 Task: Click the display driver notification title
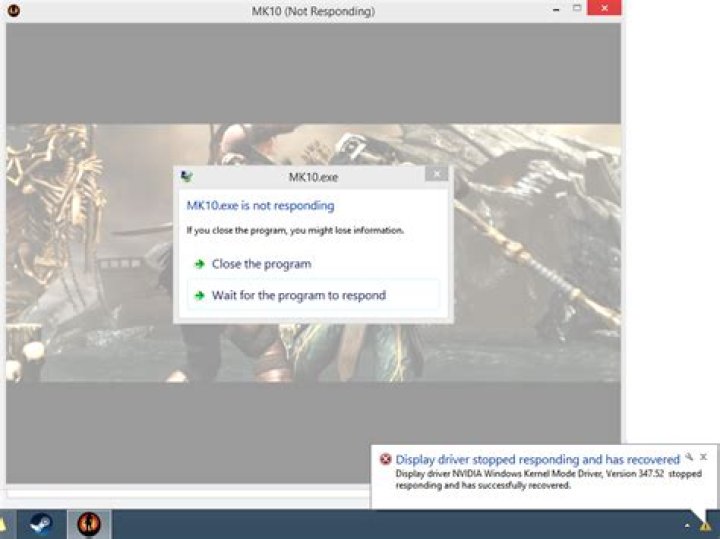click(538, 460)
